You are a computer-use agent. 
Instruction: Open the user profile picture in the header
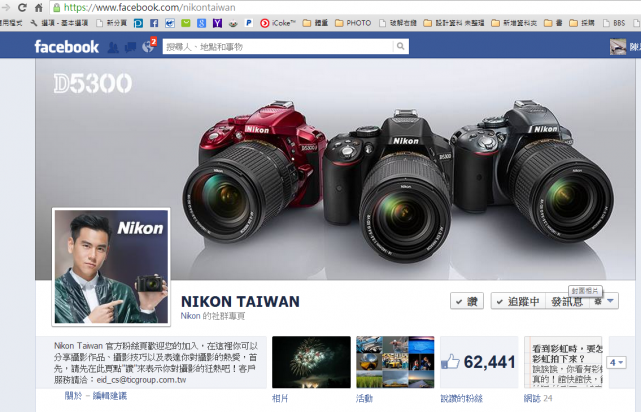[618, 47]
